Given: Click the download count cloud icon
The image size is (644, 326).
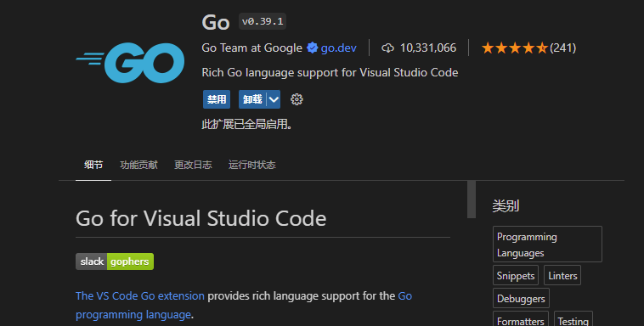Looking at the screenshot, I should [387, 48].
